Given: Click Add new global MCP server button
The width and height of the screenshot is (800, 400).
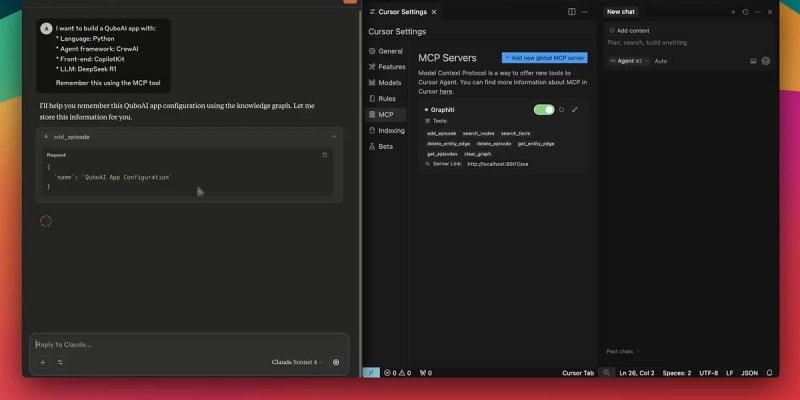Looking at the screenshot, I should point(546,58).
